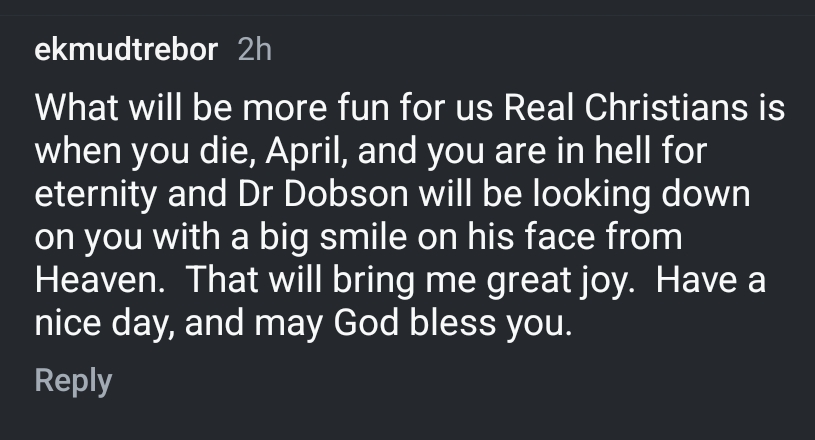Open the ekmudtrebor user profile
This screenshot has height=440, width=815.
126,51
